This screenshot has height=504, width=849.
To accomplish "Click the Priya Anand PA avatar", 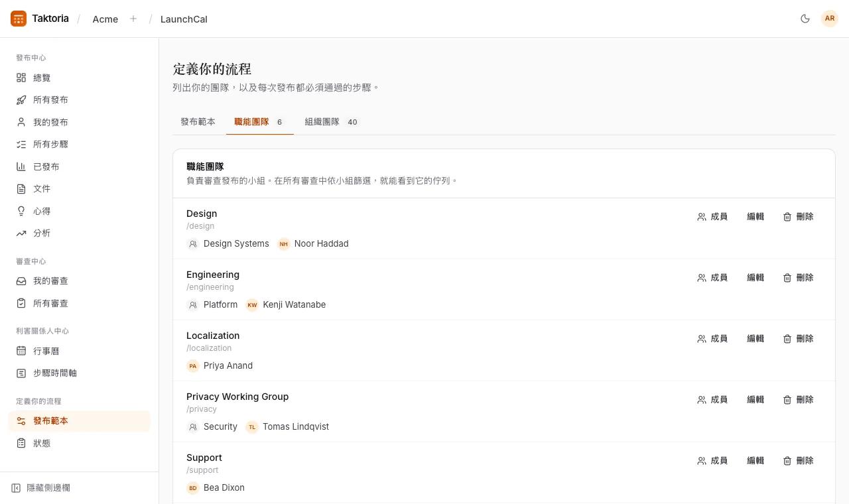I will click(193, 366).
